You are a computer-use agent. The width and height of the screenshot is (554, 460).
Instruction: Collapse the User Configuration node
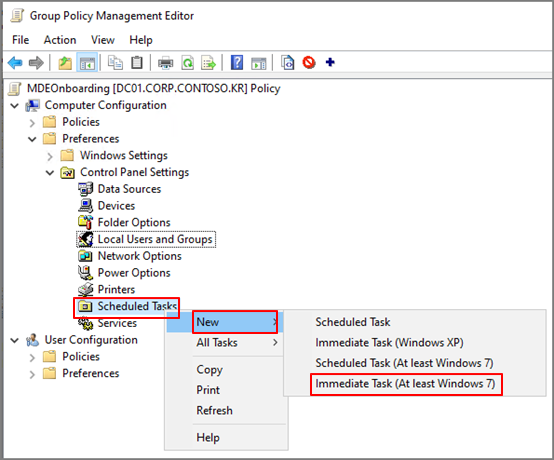tap(14, 340)
